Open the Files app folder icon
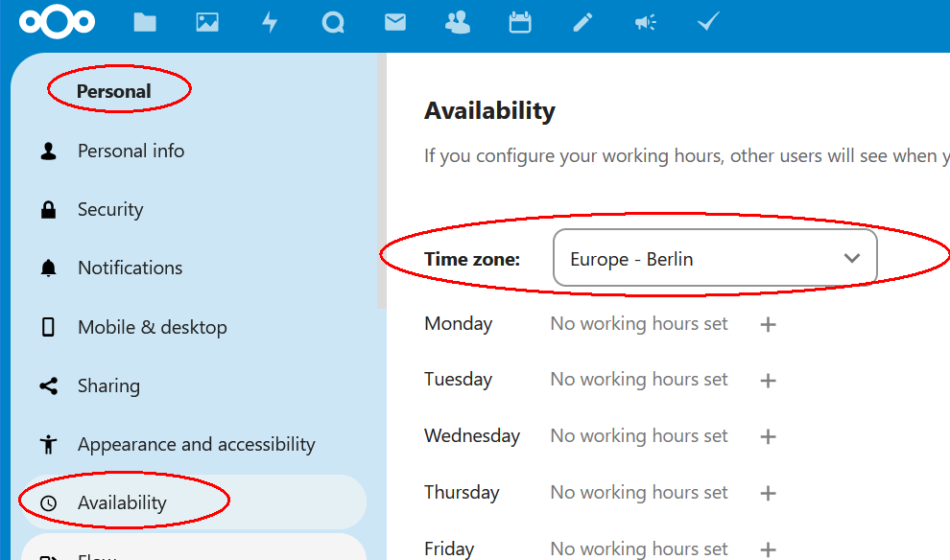This screenshot has height=560, width=950. (145, 23)
